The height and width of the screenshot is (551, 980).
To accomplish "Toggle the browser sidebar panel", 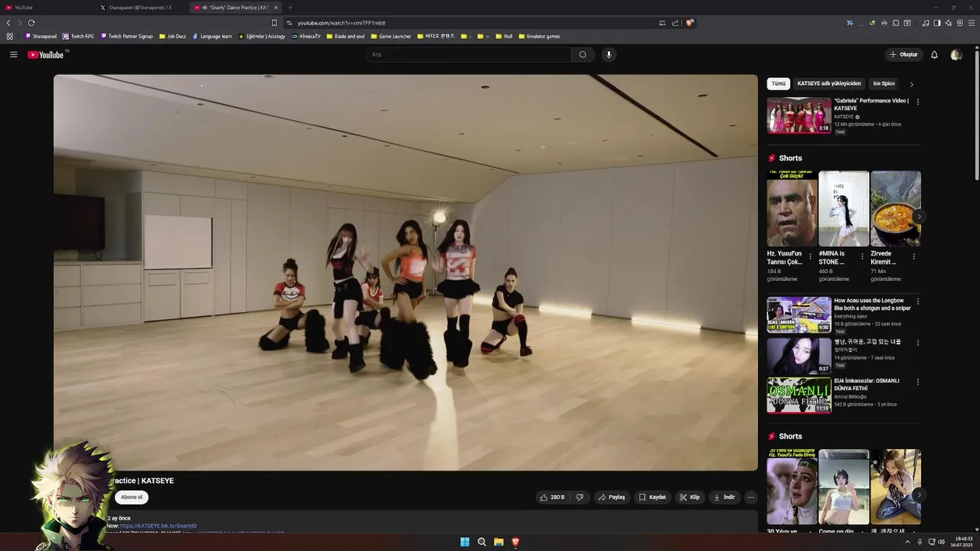I will [x=936, y=23].
